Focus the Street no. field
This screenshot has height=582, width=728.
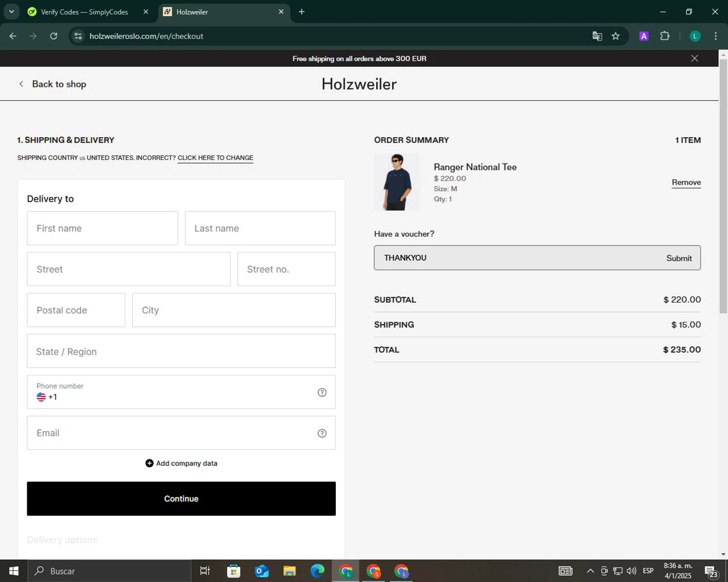point(286,269)
